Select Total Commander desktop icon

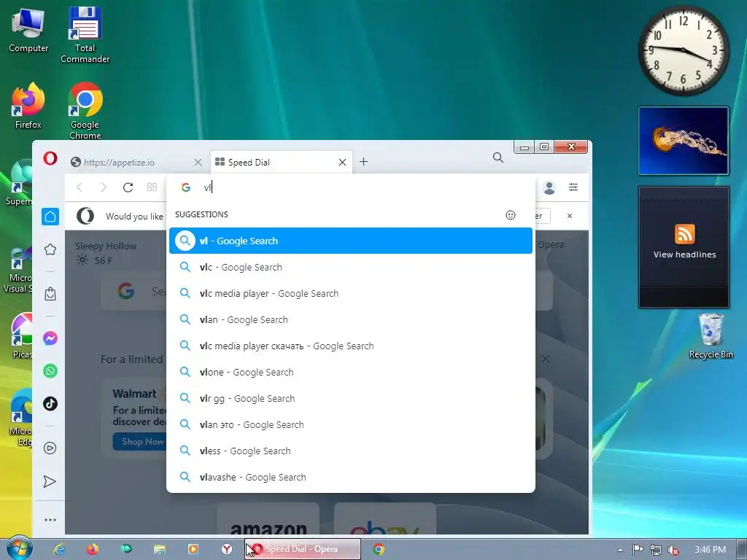[85, 35]
